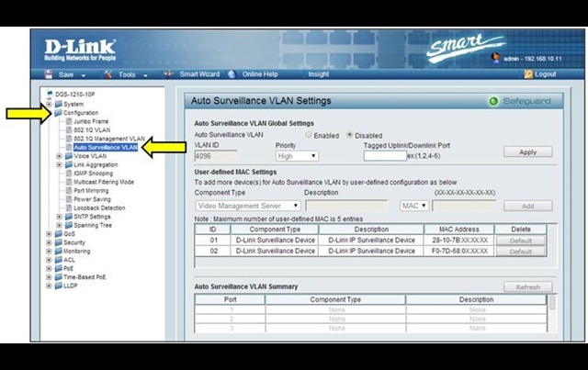Screen dimensions: 588x370
Task: Click the Monitoring folder icon
Action: point(59,251)
